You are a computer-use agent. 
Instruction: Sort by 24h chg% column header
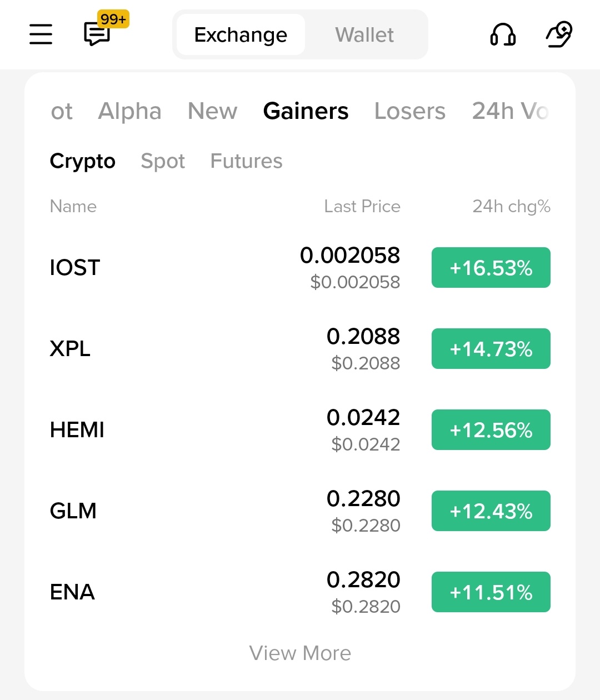511,207
